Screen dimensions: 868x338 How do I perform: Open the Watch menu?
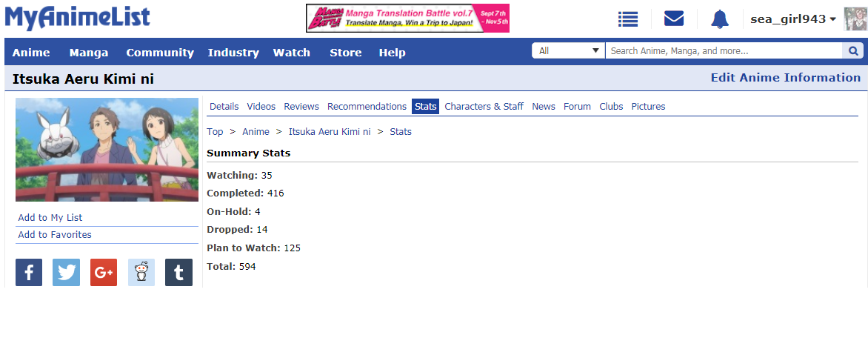292,53
